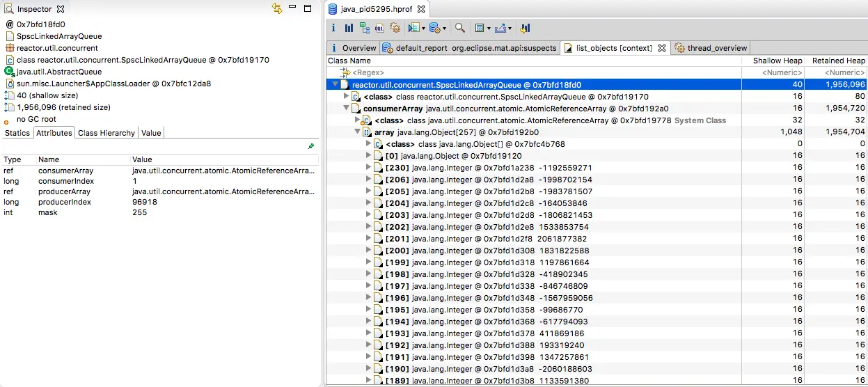The height and width of the screenshot is (387, 868).
Task: Expand the [206] java.lang.Integer row
Action: pos(368,180)
